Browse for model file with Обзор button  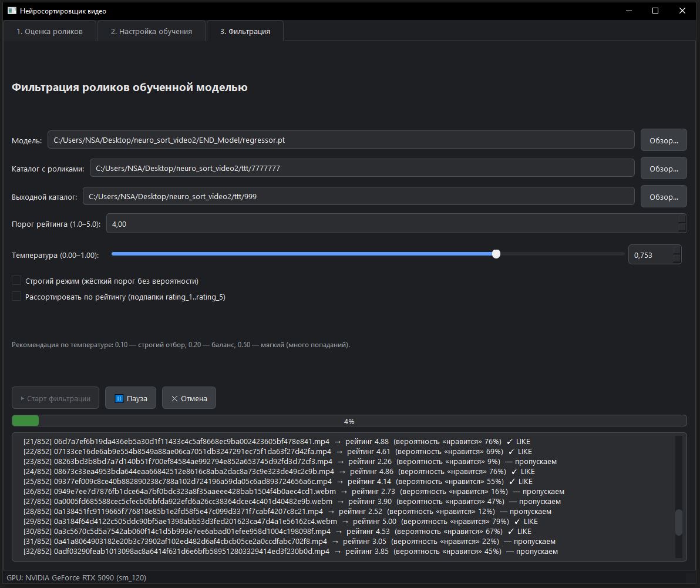coord(664,140)
